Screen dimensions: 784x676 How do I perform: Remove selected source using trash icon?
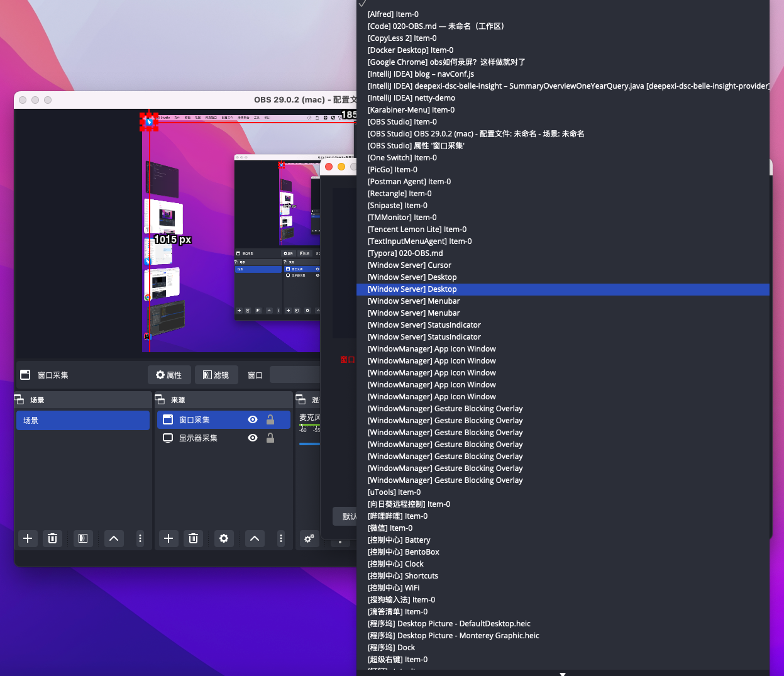[194, 538]
